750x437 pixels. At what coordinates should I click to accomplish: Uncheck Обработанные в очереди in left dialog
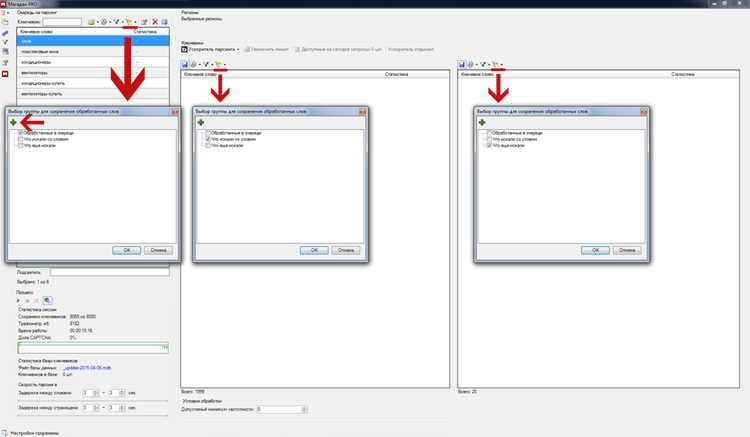pos(21,133)
